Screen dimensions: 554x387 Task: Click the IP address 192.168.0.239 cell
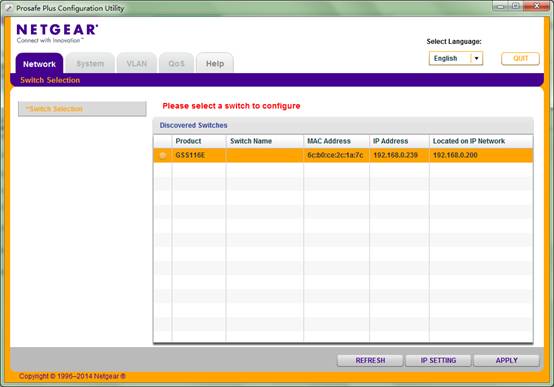point(399,155)
